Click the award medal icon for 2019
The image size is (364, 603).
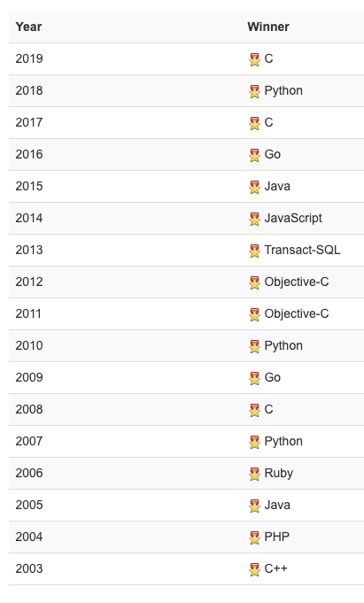tap(254, 59)
